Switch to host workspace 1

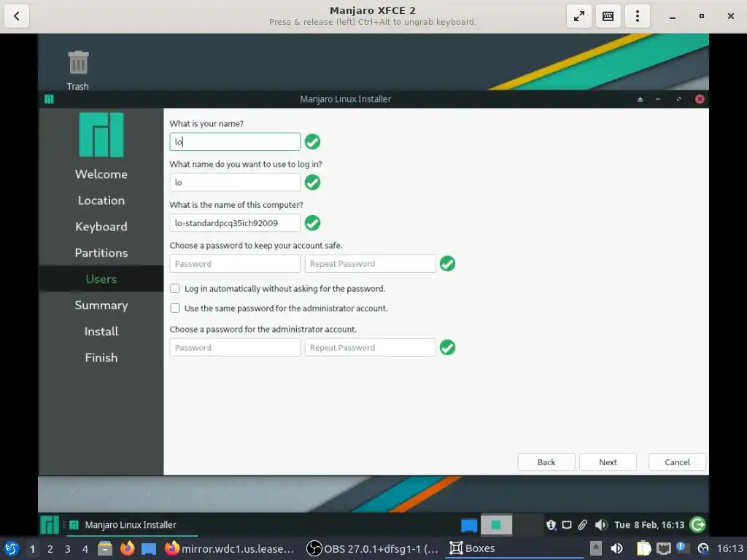click(32, 549)
